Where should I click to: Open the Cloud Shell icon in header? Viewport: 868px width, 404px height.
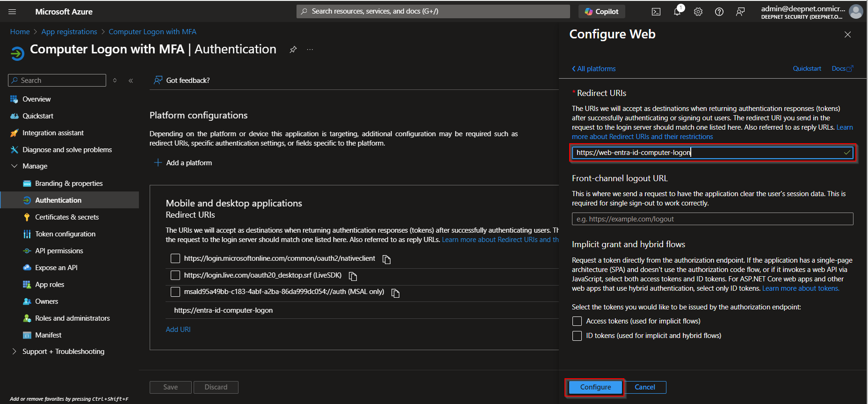[656, 12]
